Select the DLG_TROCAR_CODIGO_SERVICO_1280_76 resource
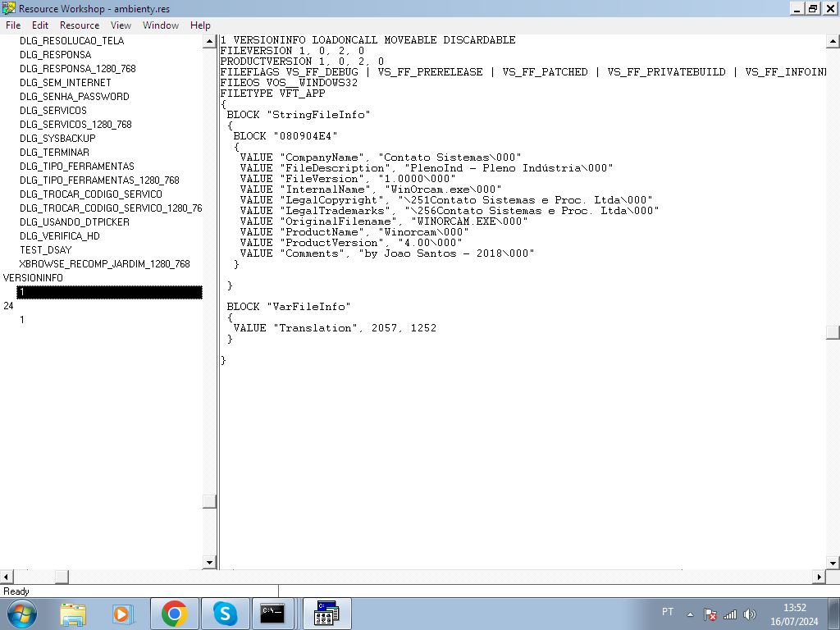840x630 pixels. [111, 208]
